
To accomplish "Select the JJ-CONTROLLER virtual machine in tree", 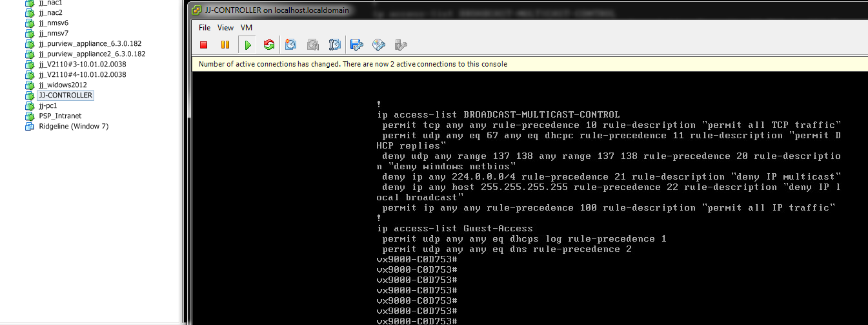I will coord(65,95).
